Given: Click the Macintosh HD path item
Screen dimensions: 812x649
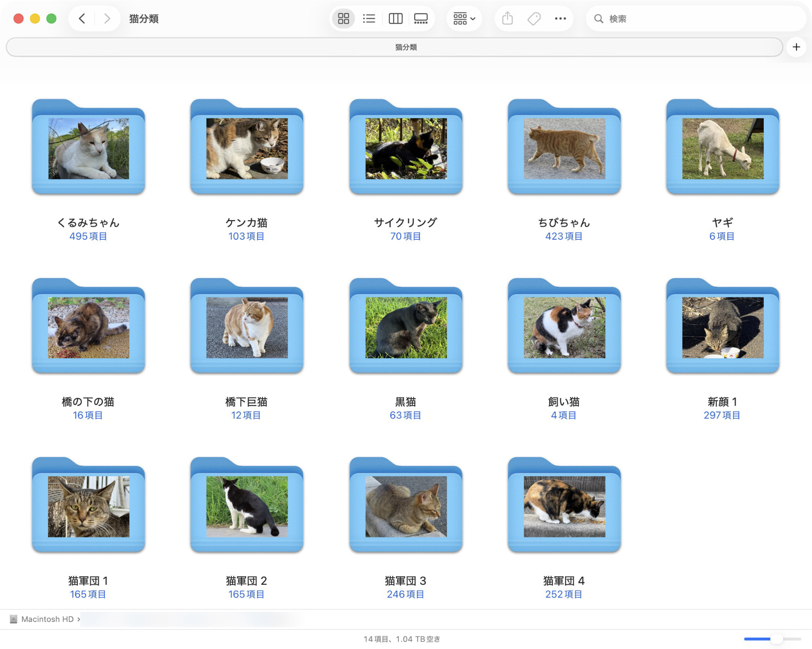Looking at the screenshot, I should click(47, 619).
